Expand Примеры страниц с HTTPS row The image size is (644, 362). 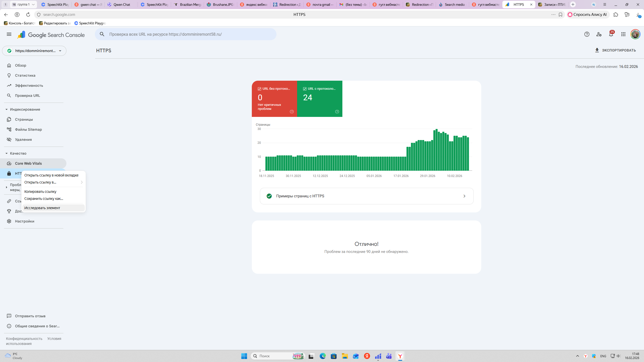pyautogui.click(x=366, y=196)
